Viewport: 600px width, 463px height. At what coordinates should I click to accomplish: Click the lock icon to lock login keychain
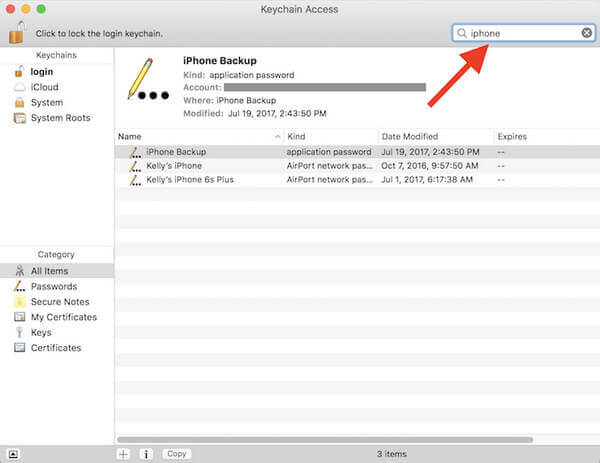tap(17, 32)
